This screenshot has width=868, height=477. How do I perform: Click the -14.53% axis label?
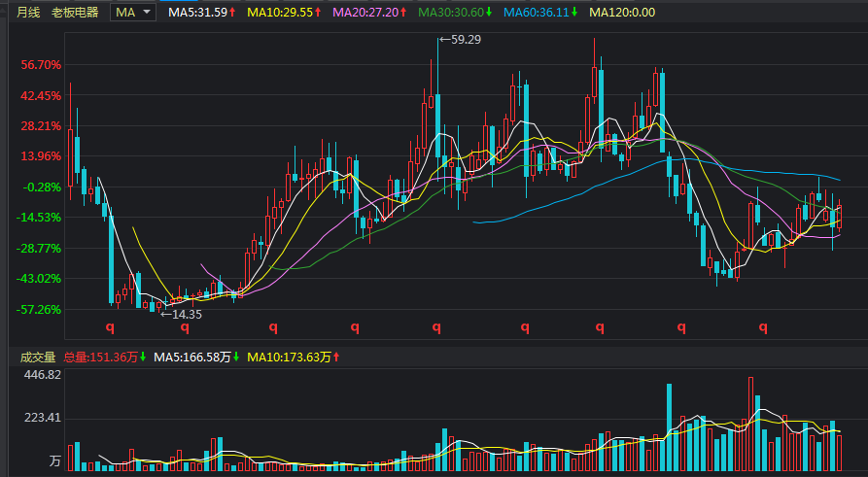[x=39, y=217]
